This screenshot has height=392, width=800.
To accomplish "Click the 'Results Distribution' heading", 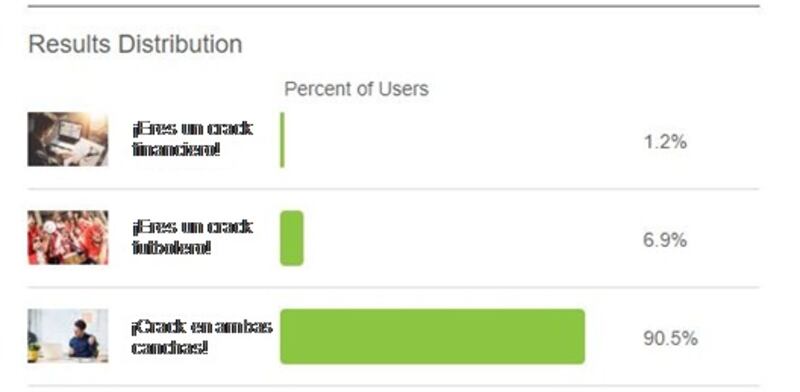I will coord(135,44).
